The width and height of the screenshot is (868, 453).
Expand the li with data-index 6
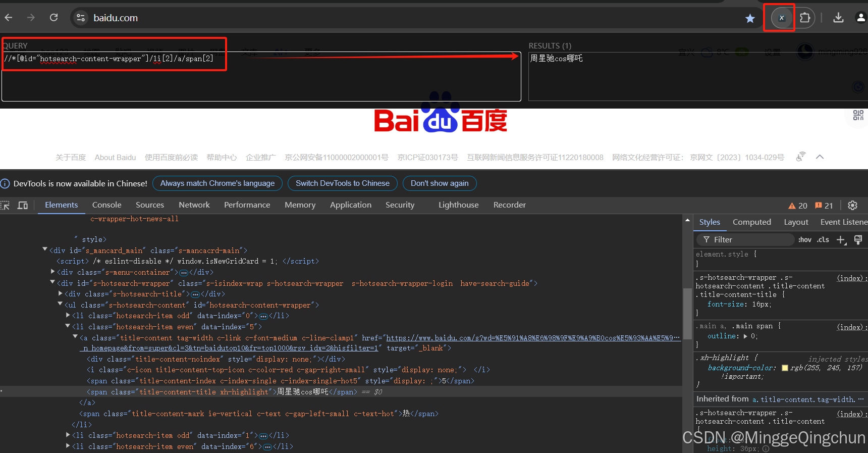click(68, 446)
